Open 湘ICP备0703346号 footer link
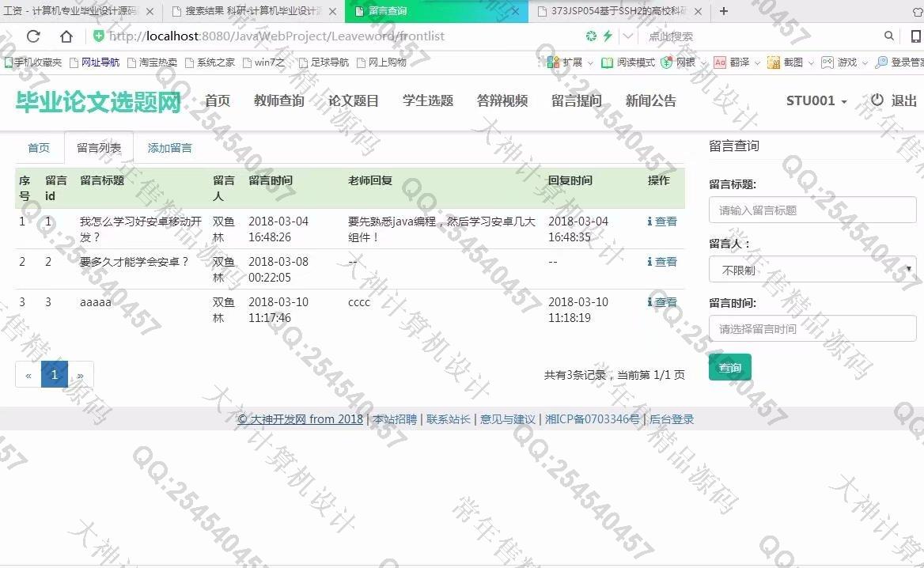Image resolution: width=924 pixels, height=568 pixels. [x=593, y=419]
